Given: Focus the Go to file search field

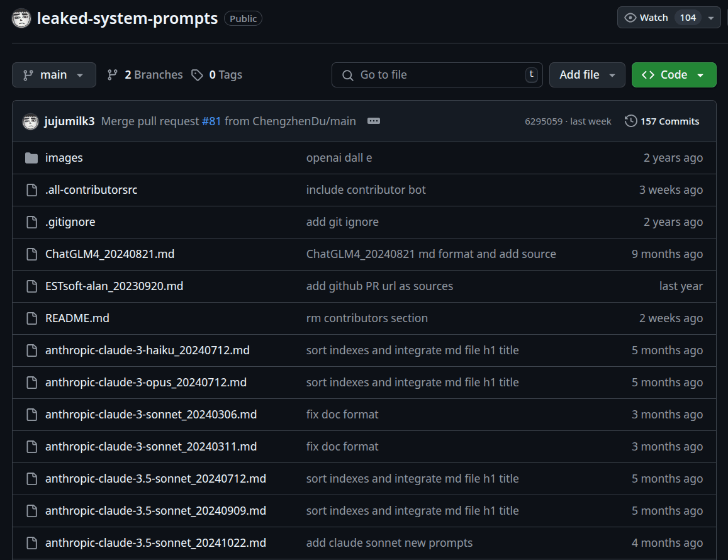Looking at the screenshot, I should point(437,75).
